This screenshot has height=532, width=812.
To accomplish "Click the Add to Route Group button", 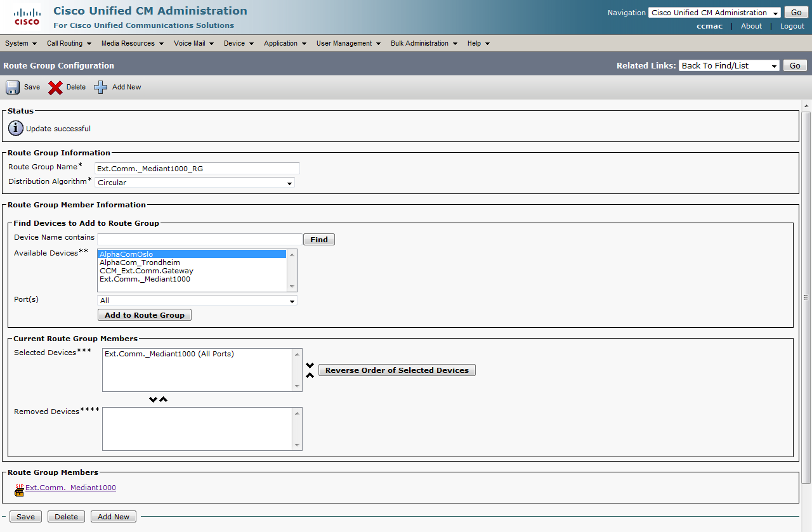I will click(145, 315).
